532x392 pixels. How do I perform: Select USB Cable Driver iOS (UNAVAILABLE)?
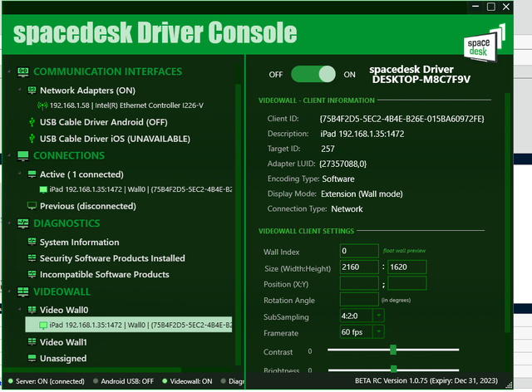click(x=115, y=139)
